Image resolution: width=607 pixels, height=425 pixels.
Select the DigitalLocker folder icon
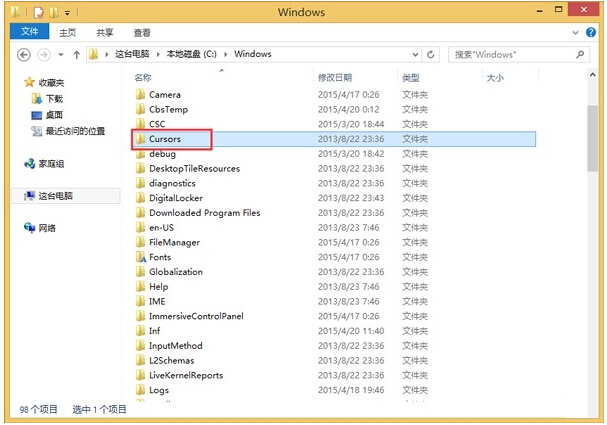[141, 198]
